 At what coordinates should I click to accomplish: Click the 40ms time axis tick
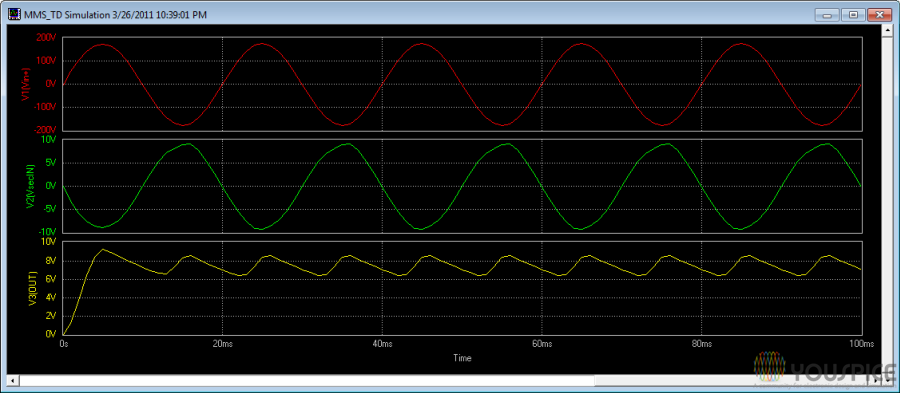click(382, 344)
